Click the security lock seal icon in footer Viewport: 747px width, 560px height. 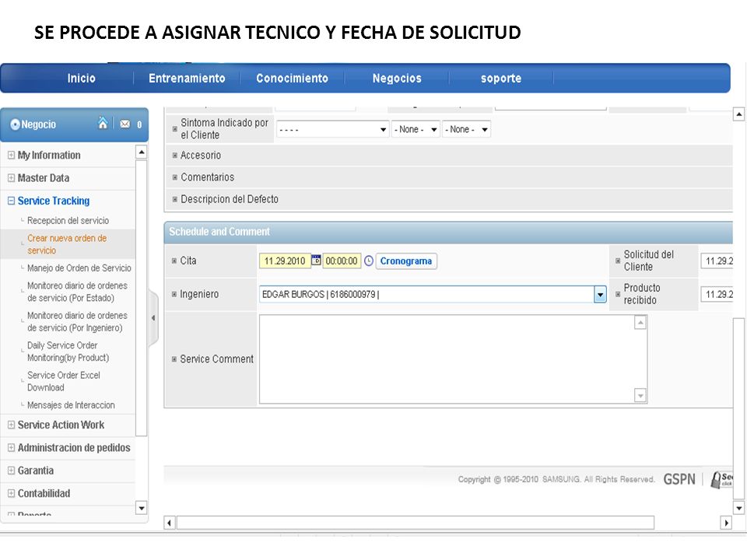pyautogui.click(x=721, y=479)
